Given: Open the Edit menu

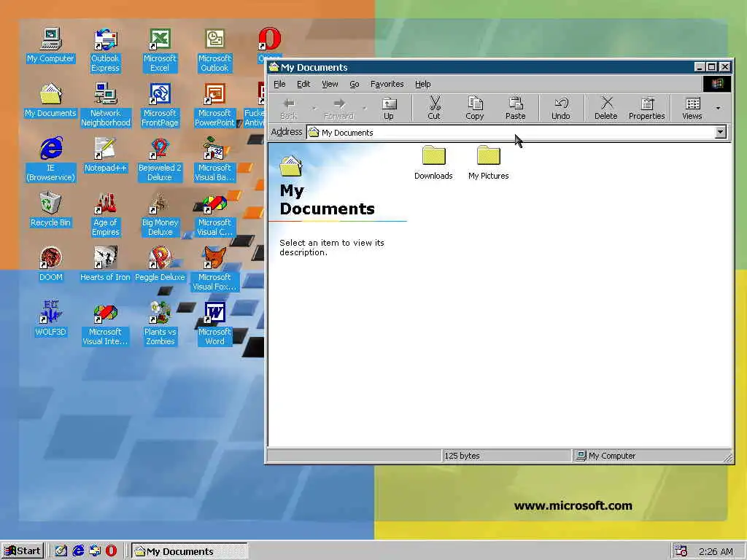Looking at the screenshot, I should coord(303,84).
